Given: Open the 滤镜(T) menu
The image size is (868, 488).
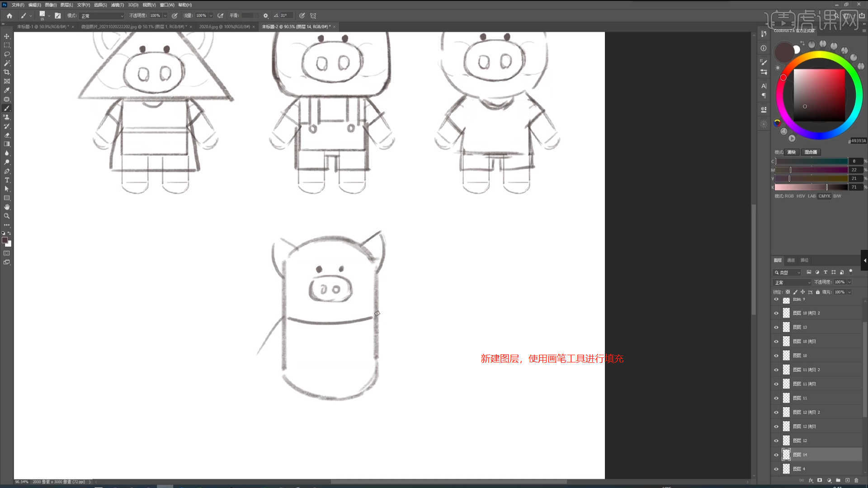Looking at the screenshot, I should [x=117, y=5].
